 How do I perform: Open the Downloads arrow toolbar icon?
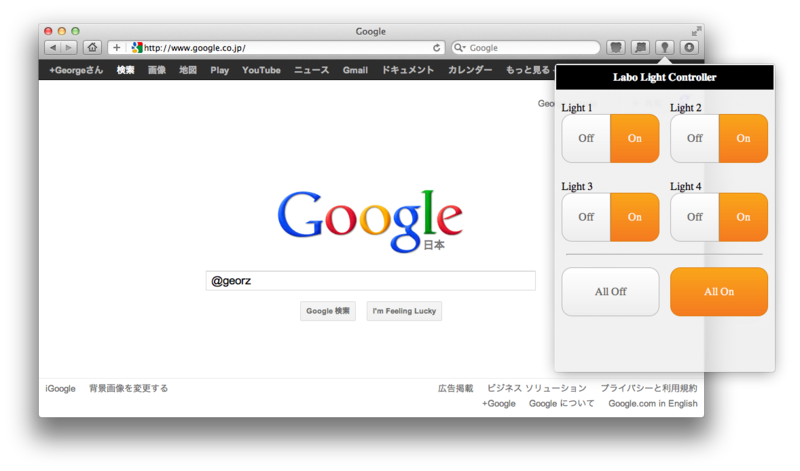[689, 47]
